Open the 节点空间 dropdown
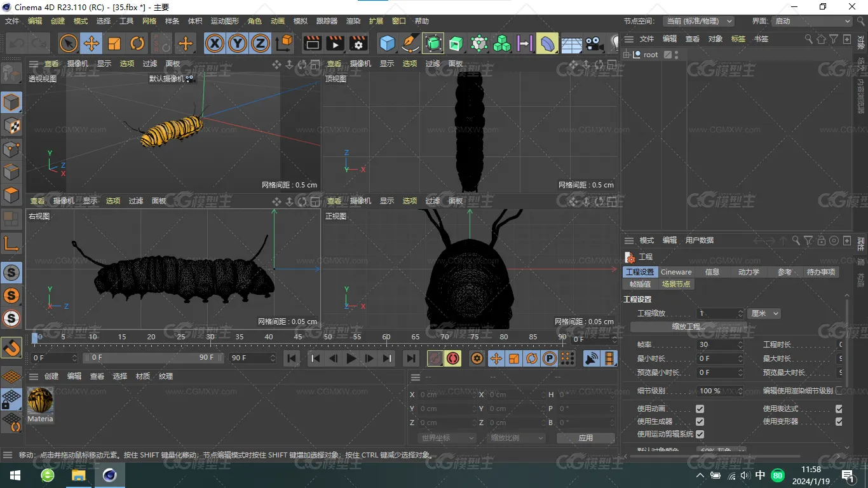 (x=698, y=21)
